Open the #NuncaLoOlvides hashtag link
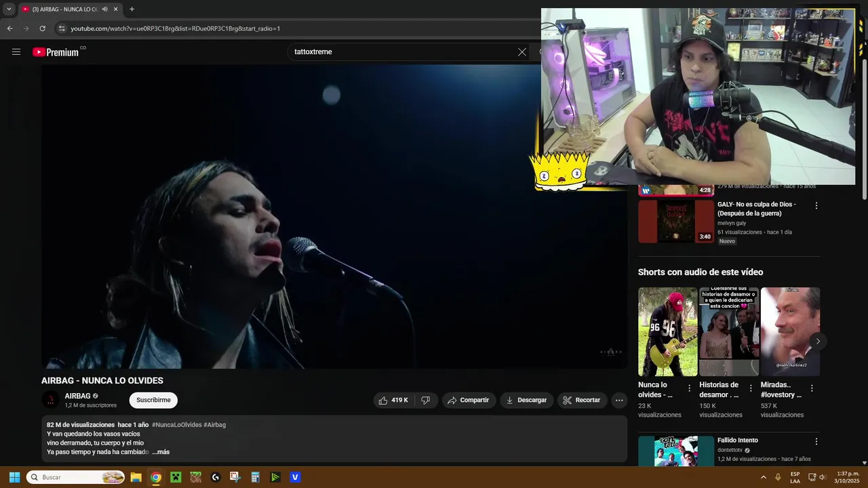 177,425
